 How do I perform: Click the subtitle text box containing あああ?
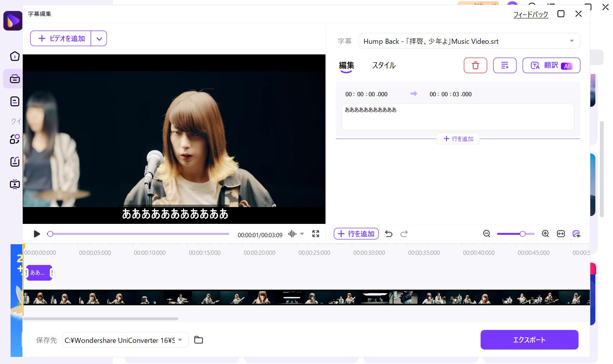click(x=458, y=117)
